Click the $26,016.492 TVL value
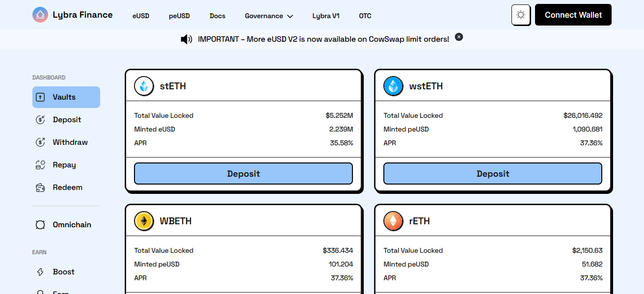 [x=583, y=115]
